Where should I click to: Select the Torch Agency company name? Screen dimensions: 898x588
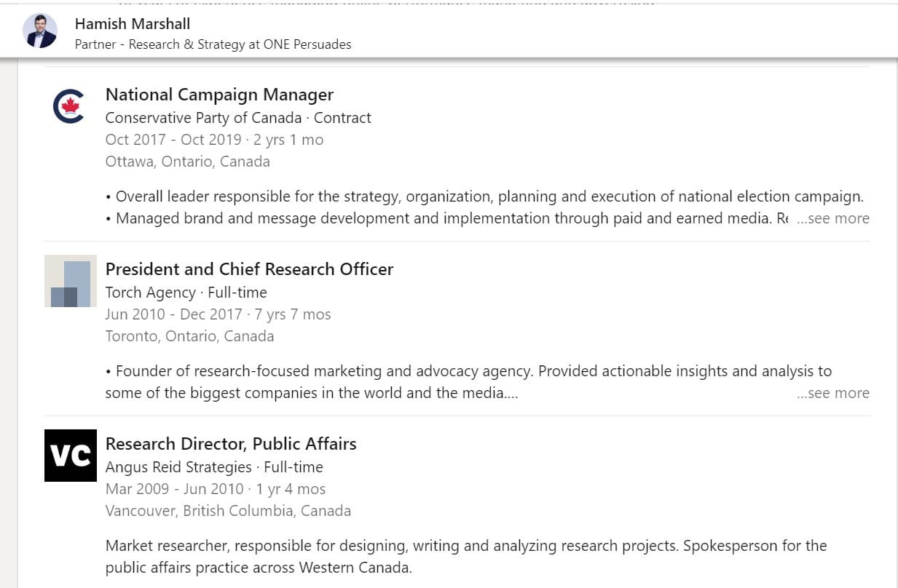click(x=151, y=293)
